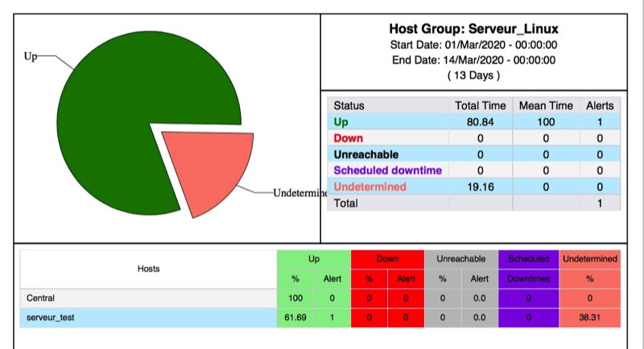Click the Start Date line in the header

pos(473,45)
